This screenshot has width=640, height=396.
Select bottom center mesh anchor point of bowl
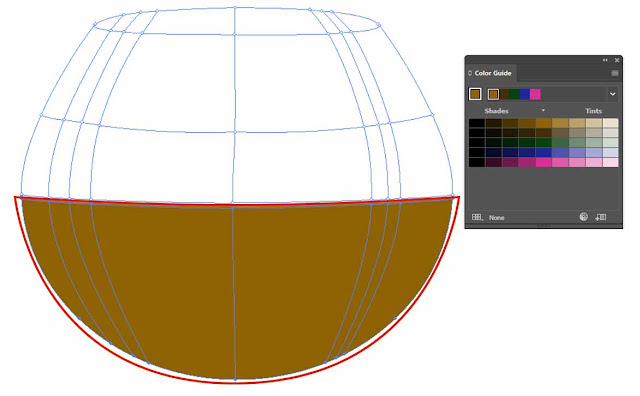point(236,379)
